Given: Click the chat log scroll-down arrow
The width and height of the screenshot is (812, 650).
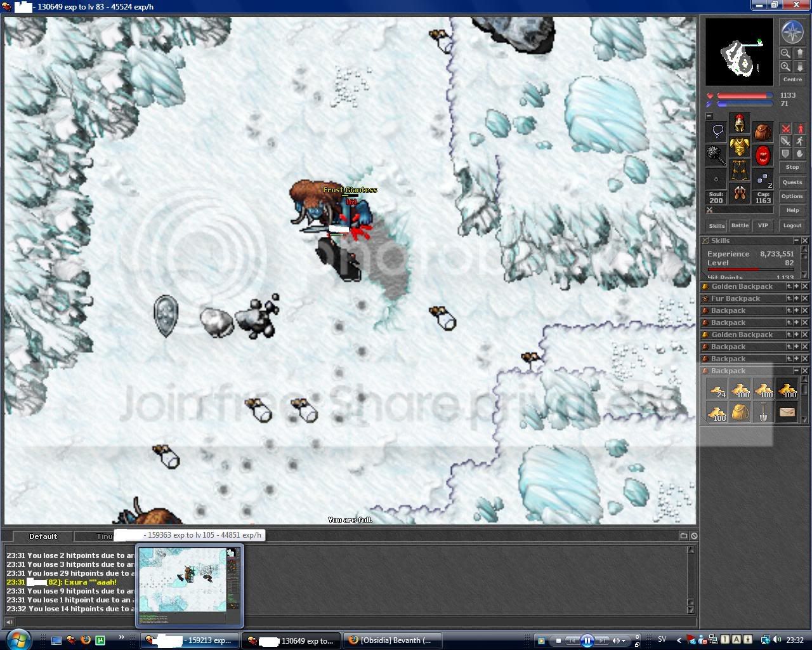Looking at the screenshot, I should point(691,610).
